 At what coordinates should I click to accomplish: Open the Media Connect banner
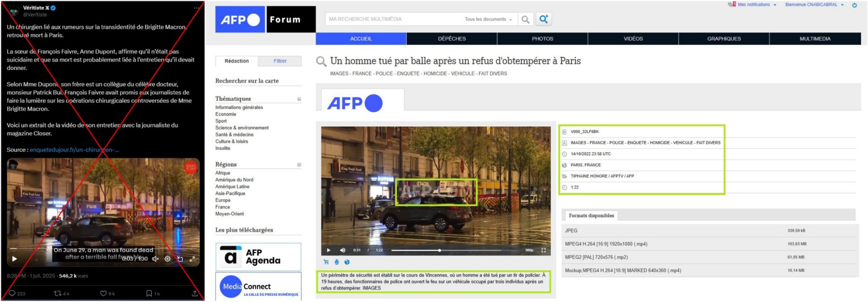tap(258, 286)
